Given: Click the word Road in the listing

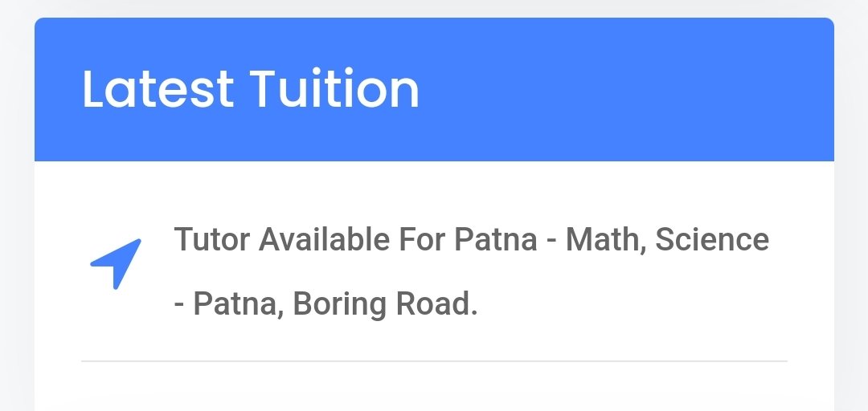Looking at the screenshot, I should point(436,304).
